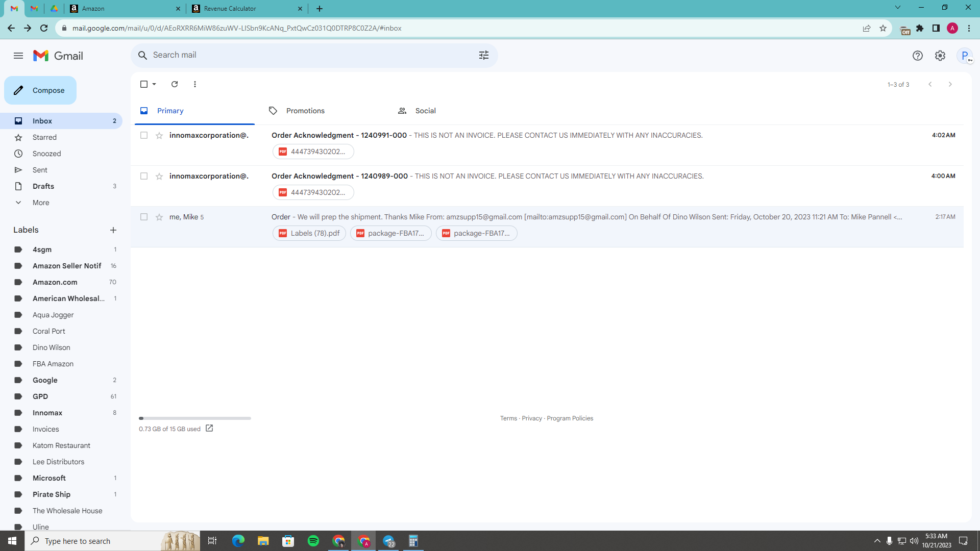
Task: Star the Order Acknowledgment 1240991-000 email
Action: click(x=159, y=135)
